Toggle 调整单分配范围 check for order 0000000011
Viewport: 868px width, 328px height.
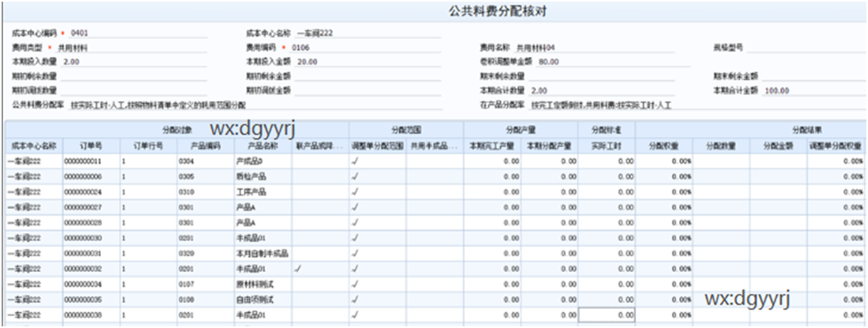[355, 161]
